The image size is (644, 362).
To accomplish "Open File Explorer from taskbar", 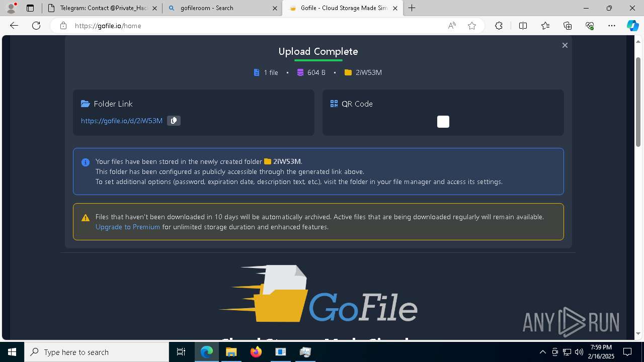I will [x=231, y=352].
